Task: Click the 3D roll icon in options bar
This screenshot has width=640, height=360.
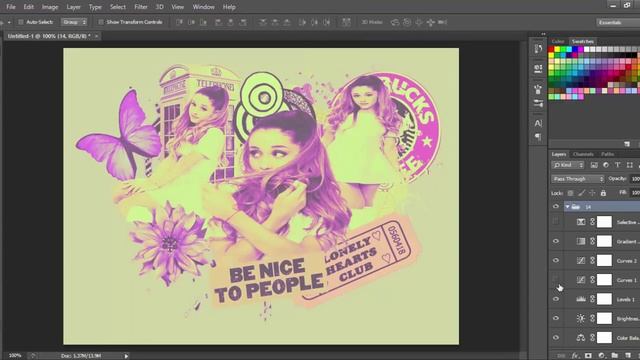Action: 407,22
